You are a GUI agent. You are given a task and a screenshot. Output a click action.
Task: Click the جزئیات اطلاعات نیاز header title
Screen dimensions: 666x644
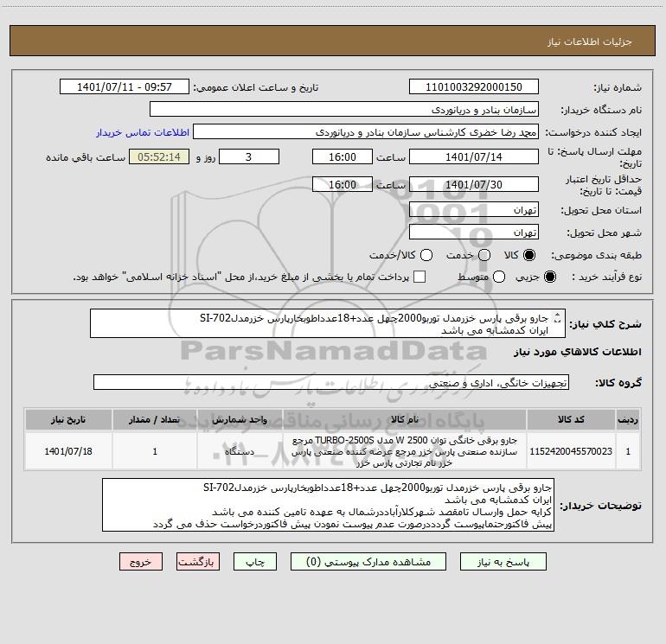(589, 41)
